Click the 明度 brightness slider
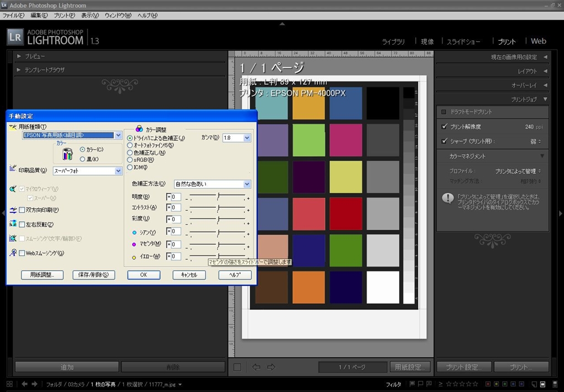Viewport: 564px width, 392px height. [x=218, y=197]
